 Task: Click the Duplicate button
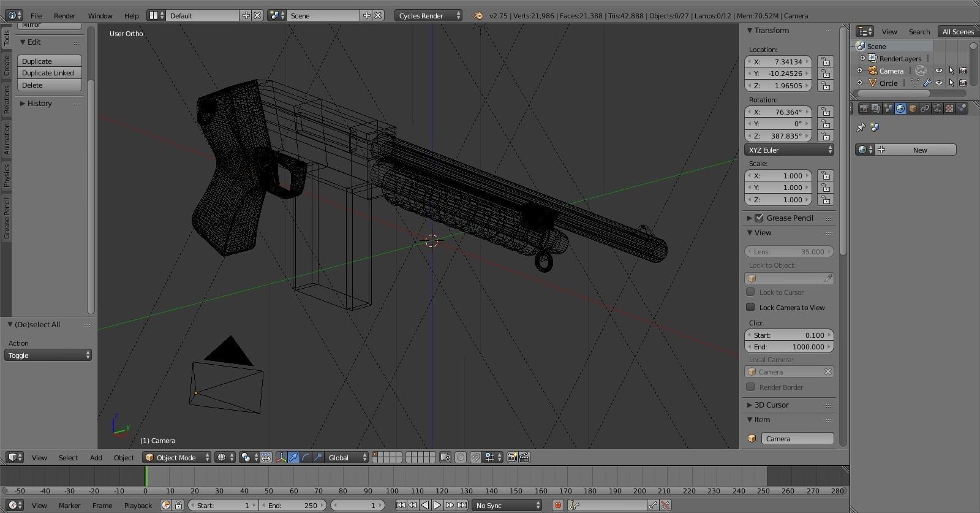(x=50, y=61)
